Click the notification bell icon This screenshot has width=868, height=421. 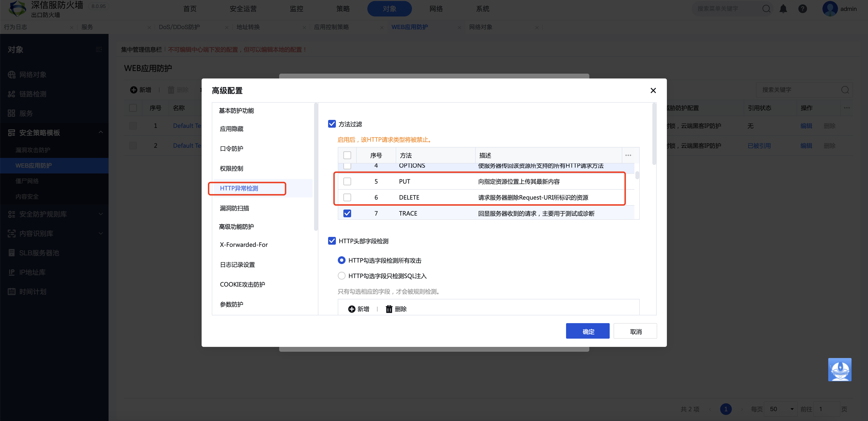(x=783, y=9)
